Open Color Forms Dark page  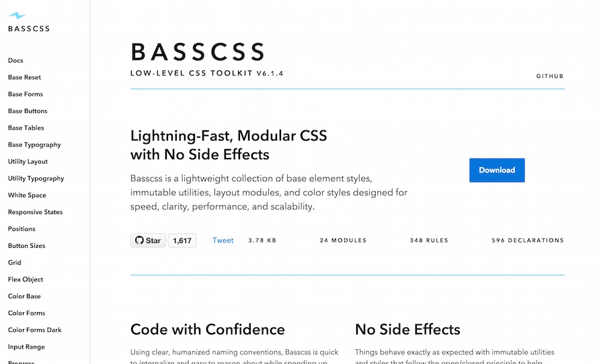click(35, 330)
